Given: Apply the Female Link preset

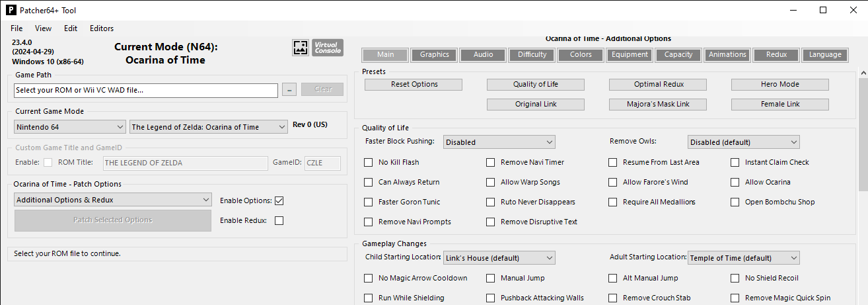Looking at the screenshot, I should point(780,105).
